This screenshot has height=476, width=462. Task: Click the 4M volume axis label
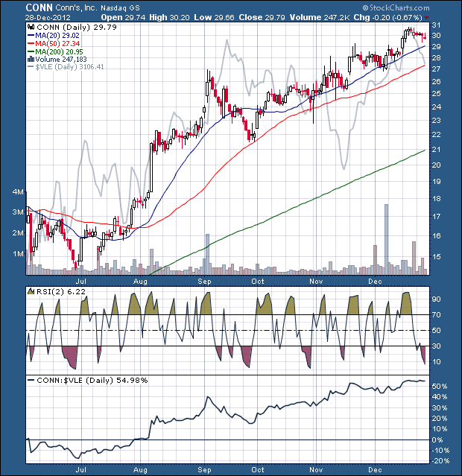pyautogui.click(x=18, y=192)
